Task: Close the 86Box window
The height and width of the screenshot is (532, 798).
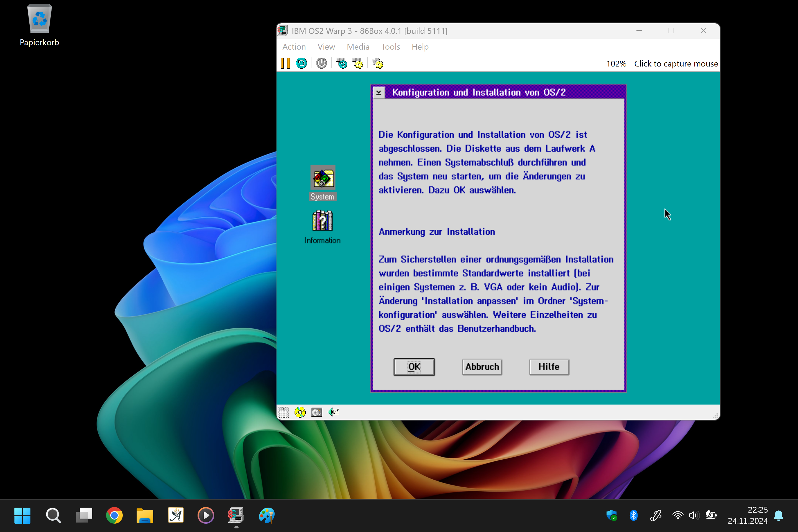Action: (x=703, y=31)
